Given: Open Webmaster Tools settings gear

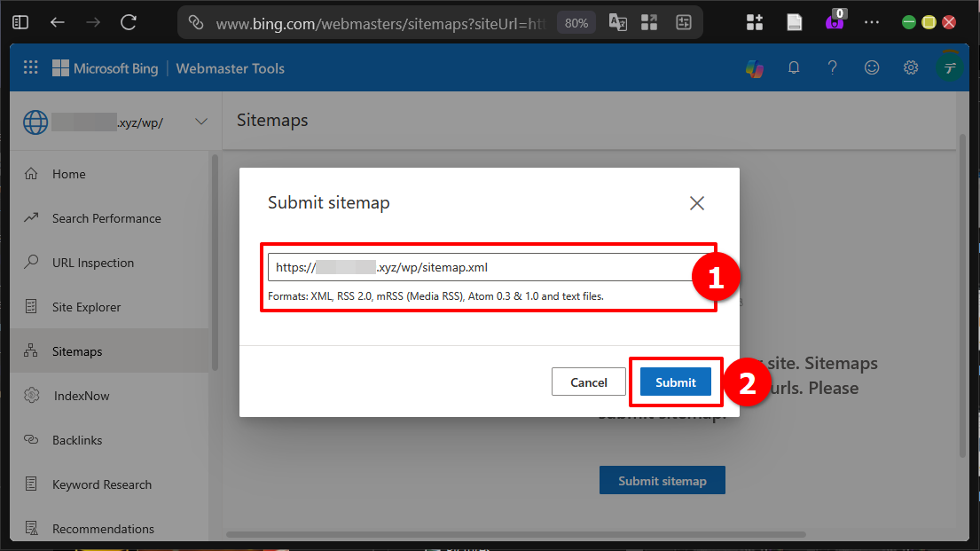Looking at the screenshot, I should pyautogui.click(x=911, y=67).
